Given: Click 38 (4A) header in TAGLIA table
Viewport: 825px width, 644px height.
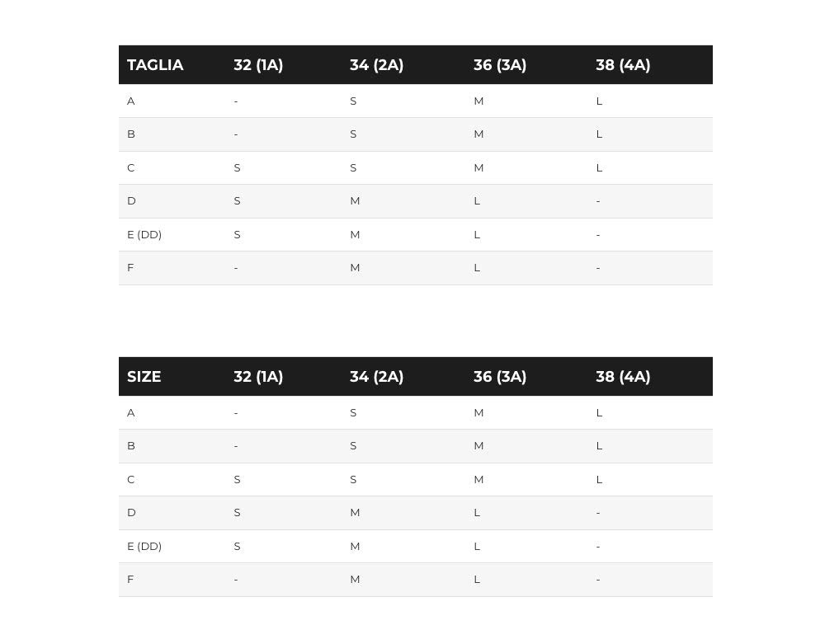Looking at the screenshot, I should point(623,65).
